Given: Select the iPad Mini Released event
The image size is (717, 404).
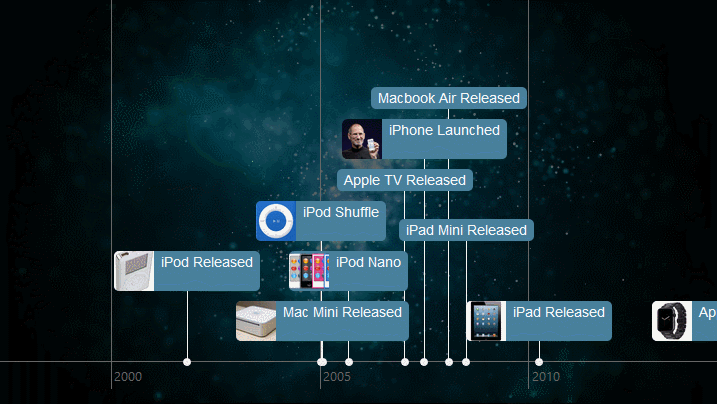Looking at the screenshot, I should tap(466, 230).
